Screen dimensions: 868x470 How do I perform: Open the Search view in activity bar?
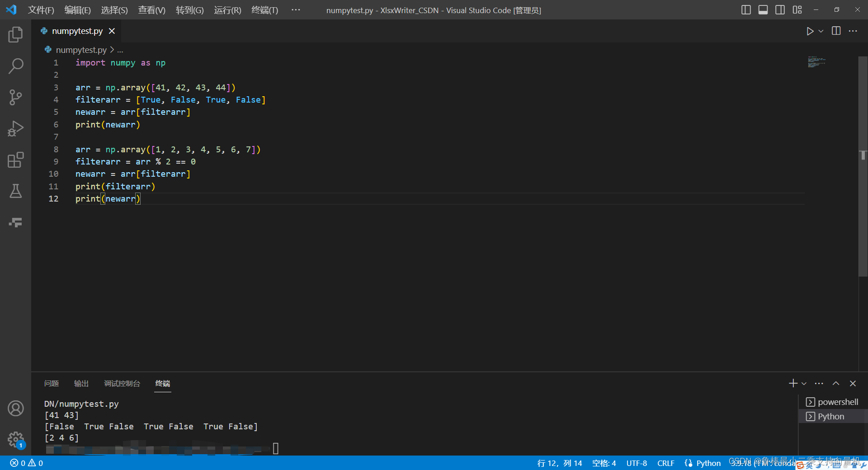(15, 66)
